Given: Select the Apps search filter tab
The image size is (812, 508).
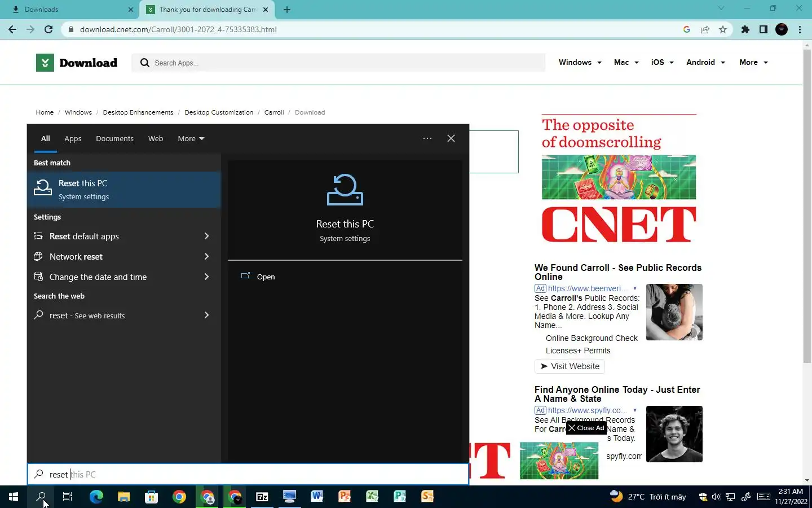Looking at the screenshot, I should click(x=73, y=138).
